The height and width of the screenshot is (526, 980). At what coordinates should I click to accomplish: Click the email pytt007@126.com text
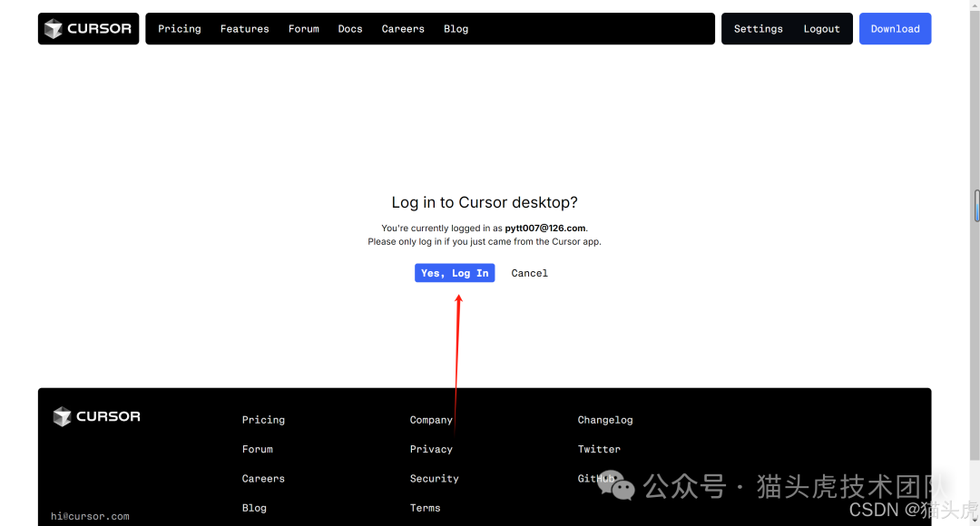[x=545, y=228]
